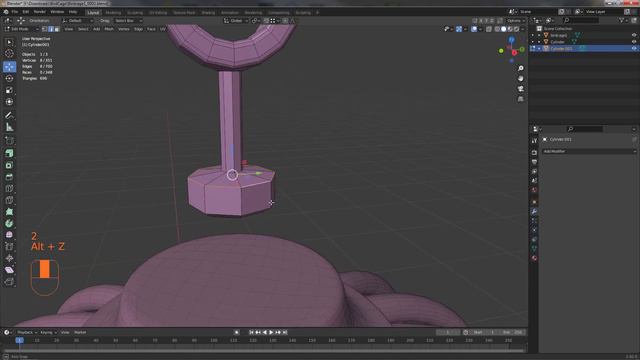Hide Cylinder.001 with its eye icon

pos(634,48)
